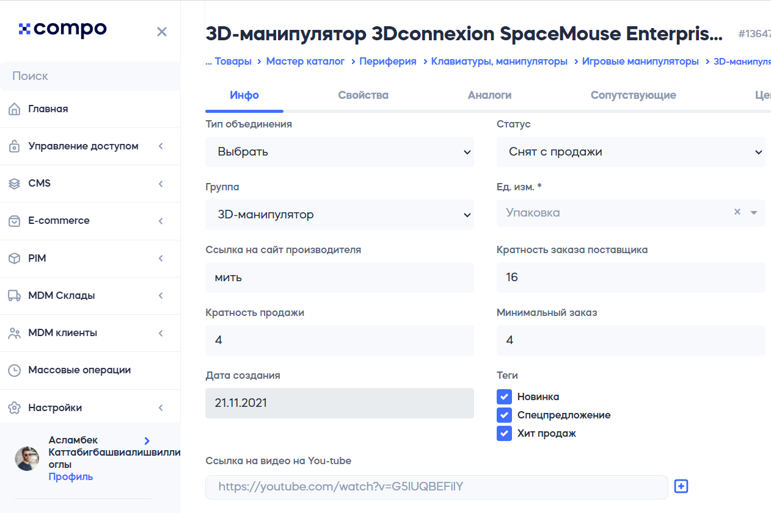Click the product title heading
The width and height of the screenshot is (771, 513).
click(x=464, y=34)
